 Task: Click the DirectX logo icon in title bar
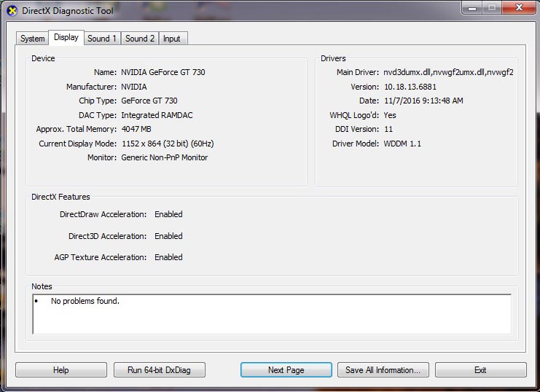[12, 11]
